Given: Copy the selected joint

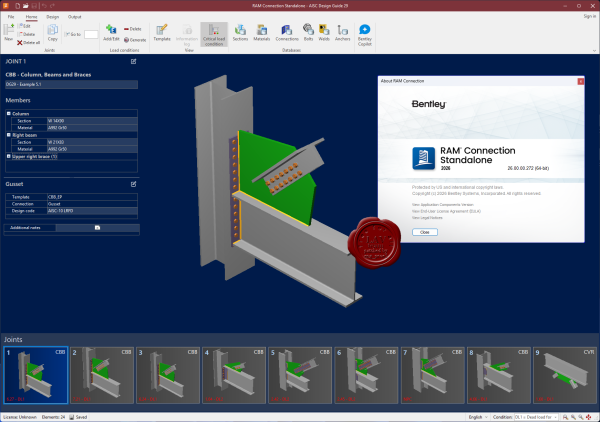Looking at the screenshot, I should click(52, 33).
